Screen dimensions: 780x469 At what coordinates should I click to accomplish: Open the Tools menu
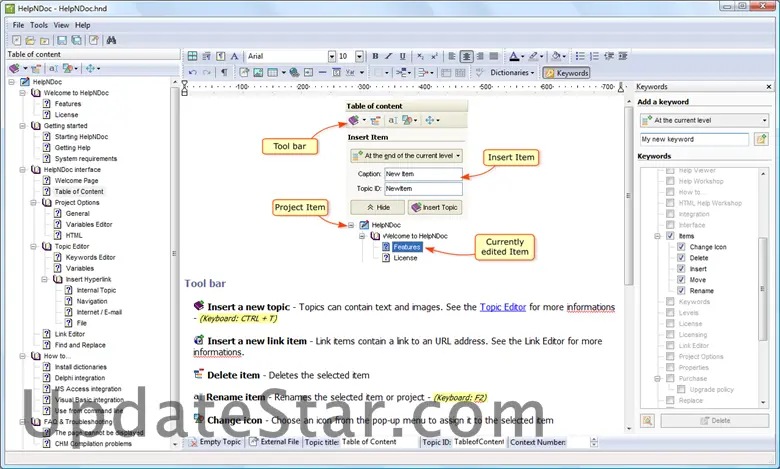(x=39, y=25)
